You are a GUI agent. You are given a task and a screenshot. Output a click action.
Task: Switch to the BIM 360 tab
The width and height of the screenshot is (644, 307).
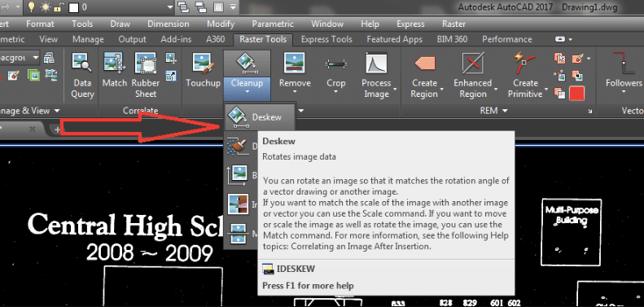452,39
